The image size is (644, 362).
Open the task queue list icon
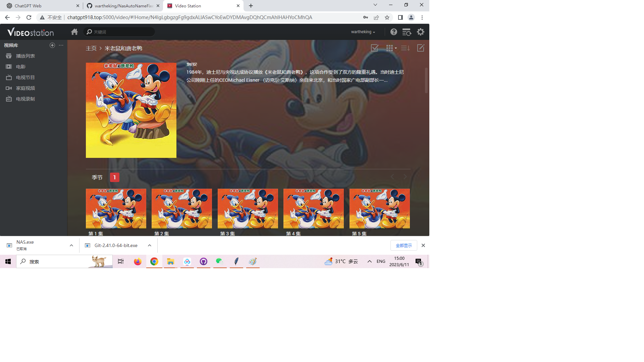(407, 32)
